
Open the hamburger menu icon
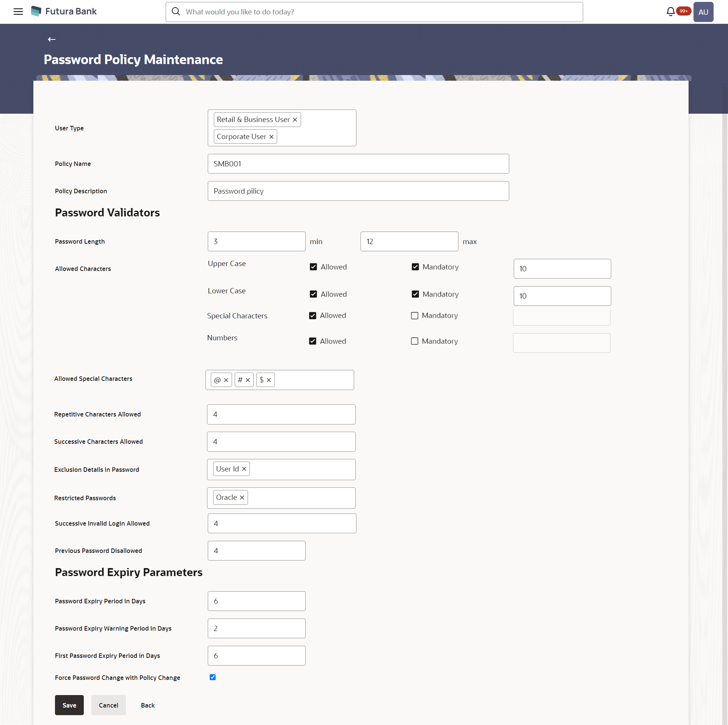tap(19, 11)
